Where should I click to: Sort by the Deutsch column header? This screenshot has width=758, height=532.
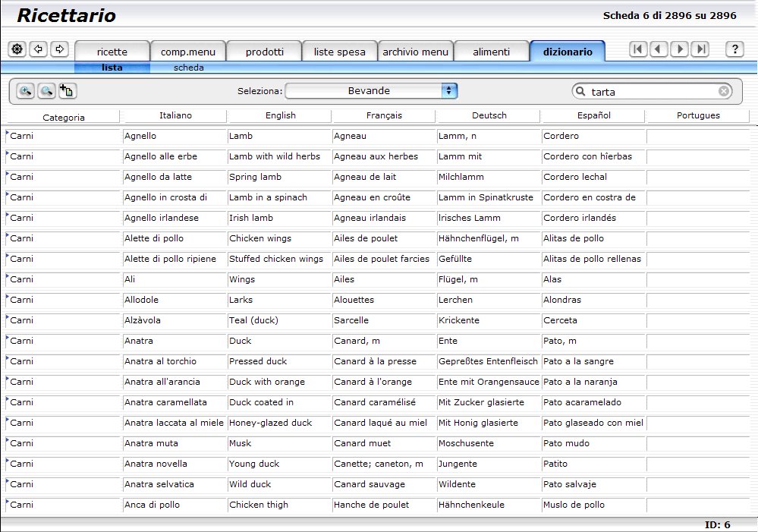(x=489, y=115)
